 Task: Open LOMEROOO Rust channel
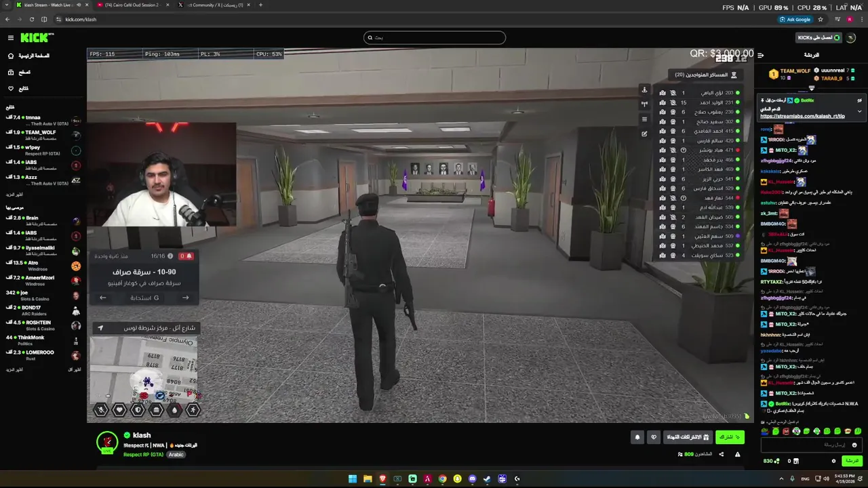pyautogui.click(x=43, y=355)
